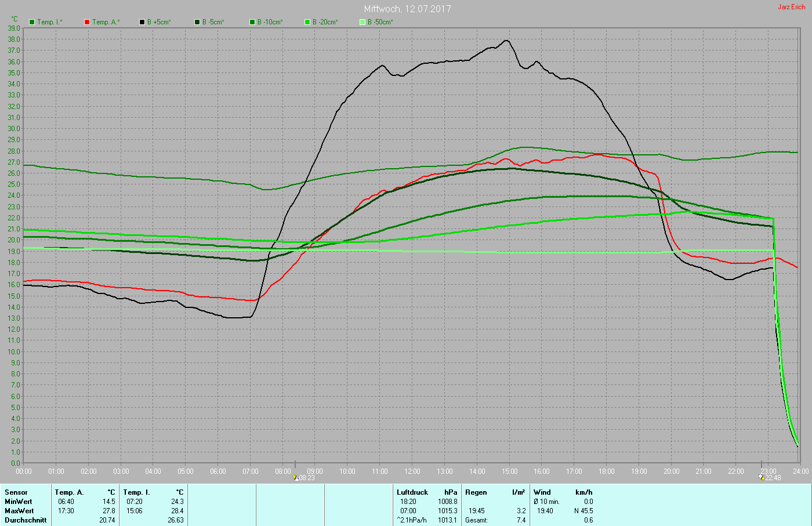
Task: Open the Jarz Erich author link
Action: tap(792, 7)
